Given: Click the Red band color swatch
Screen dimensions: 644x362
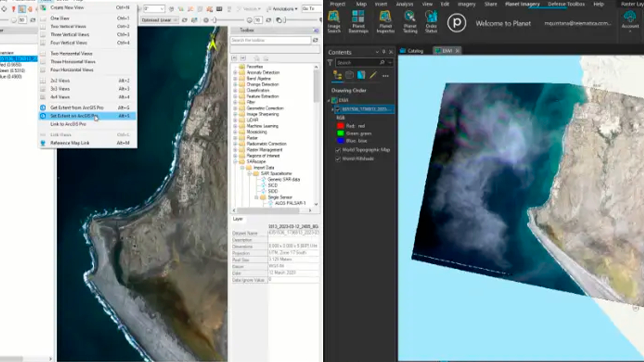Looking at the screenshot, I should 340,126.
